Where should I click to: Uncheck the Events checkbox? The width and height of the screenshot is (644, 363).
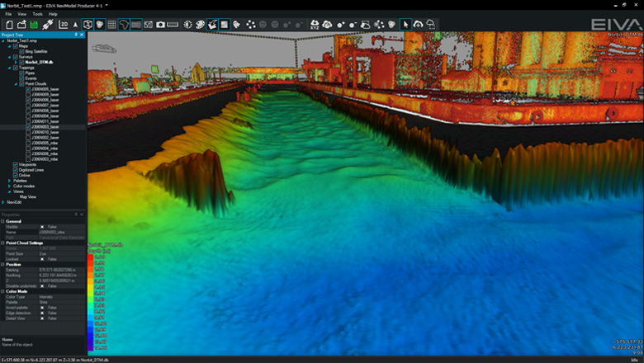(x=21, y=78)
